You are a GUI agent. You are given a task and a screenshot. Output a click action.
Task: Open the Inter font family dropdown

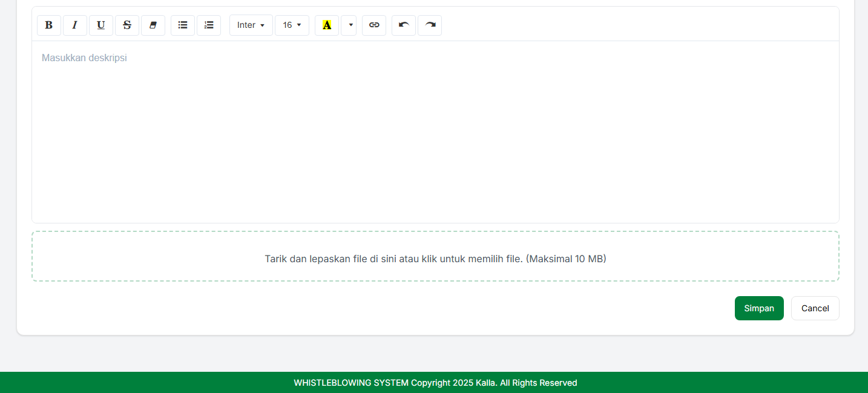click(x=251, y=25)
